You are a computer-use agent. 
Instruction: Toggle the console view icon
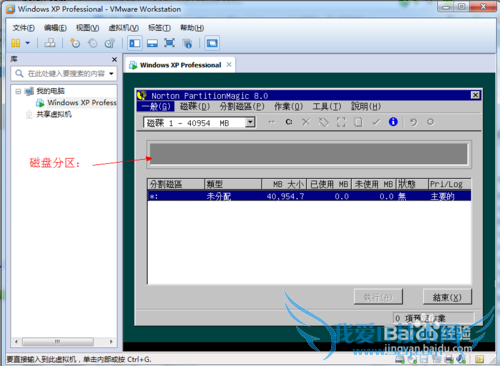[x=212, y=43]
